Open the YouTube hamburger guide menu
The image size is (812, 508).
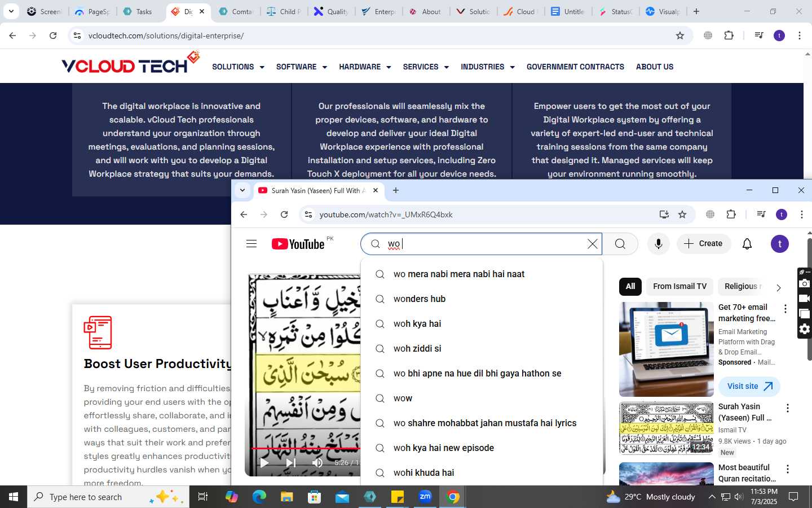(x=251, y=244)
